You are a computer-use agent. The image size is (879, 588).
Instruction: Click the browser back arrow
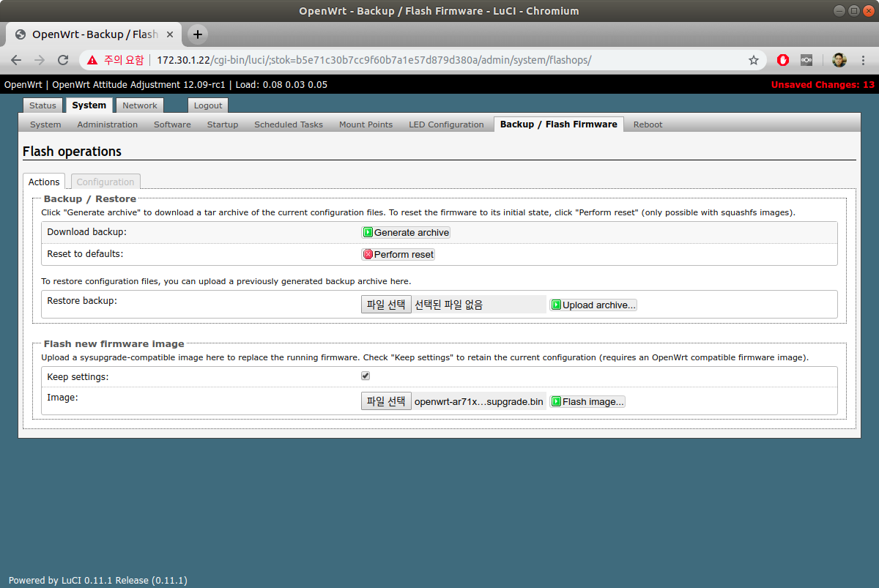pyautogui.click(x=16, y=60)
